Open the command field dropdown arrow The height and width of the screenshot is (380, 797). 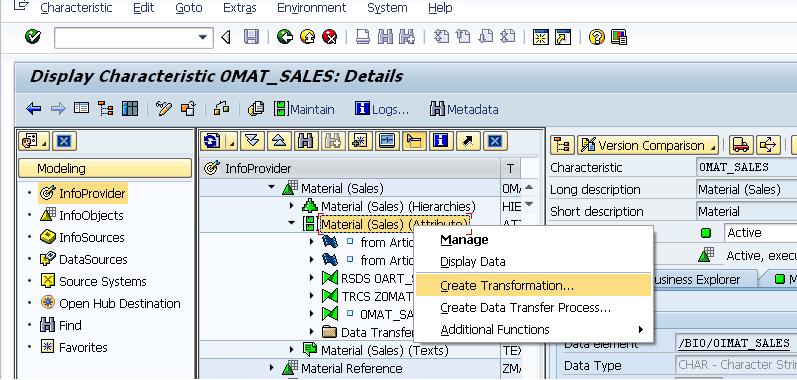pyautogui.click(x=202, y=37)
